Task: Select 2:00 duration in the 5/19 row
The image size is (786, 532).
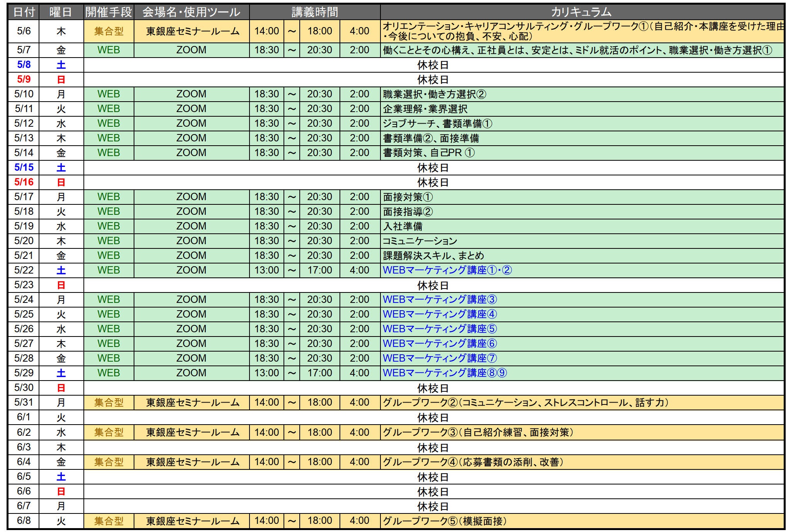Action: click(x=360, y=226)
